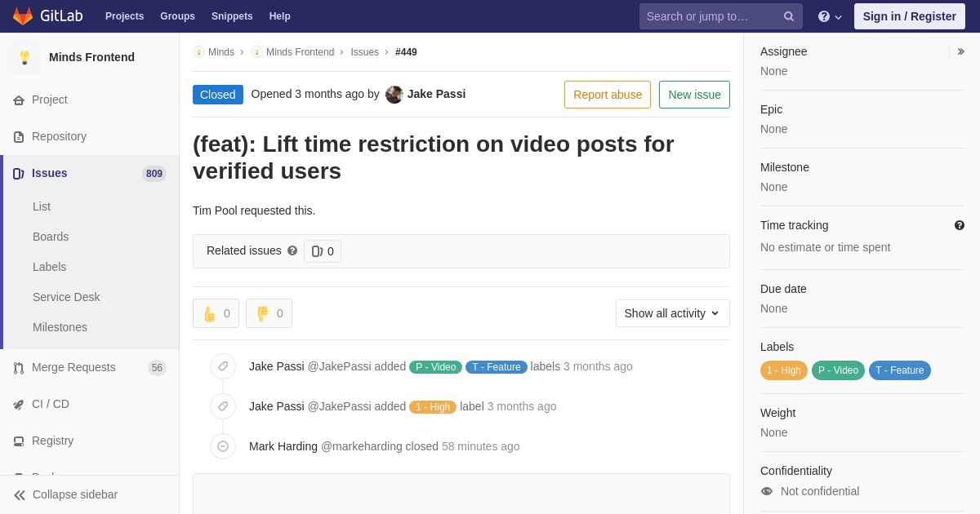Image resolution: width=980 pixels, height=514 pixels.
Task: Give a thumbs up reaction
Action: point(216,313)
